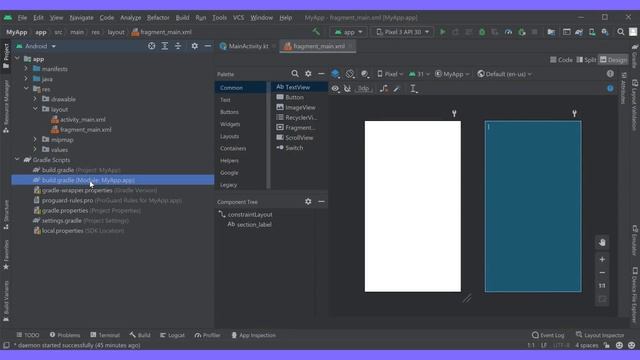Click the Guidelines icon in design toolbar

413,89
